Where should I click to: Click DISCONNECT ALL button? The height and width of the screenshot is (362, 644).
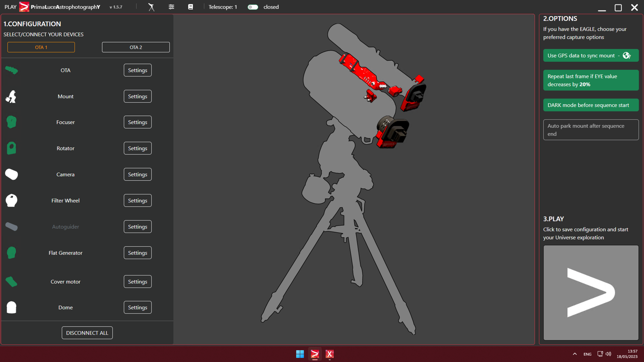tap(87, 333)
